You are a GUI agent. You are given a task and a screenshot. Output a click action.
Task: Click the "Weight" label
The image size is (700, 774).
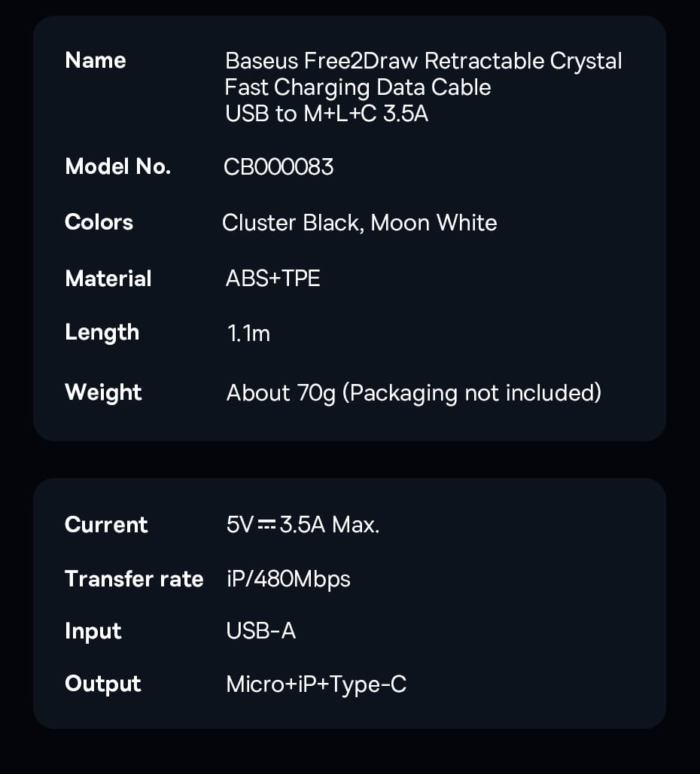coord(103,392)
